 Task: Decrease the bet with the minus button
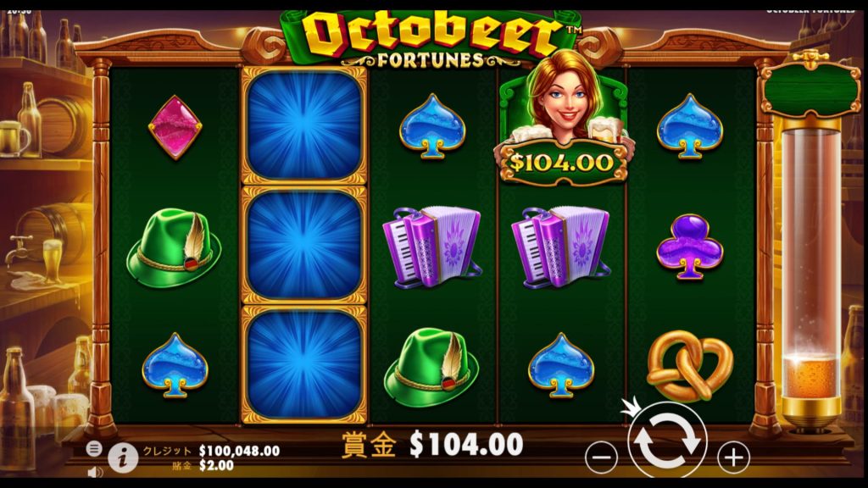(x=601, y=457)
